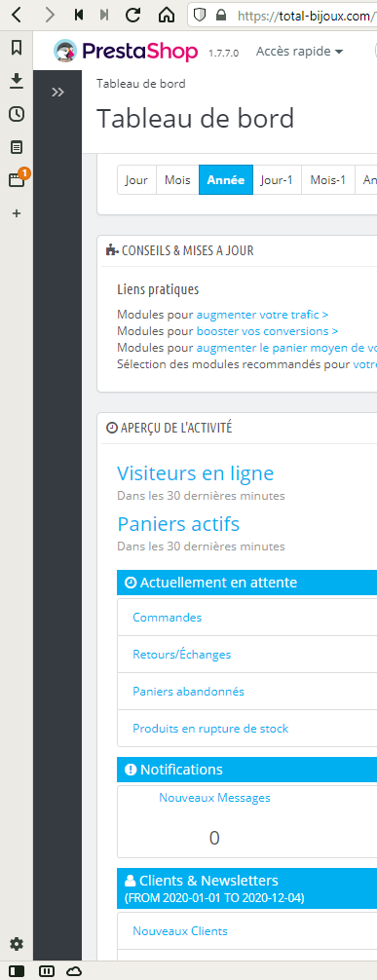Open the history clock icon in sidebar
This screenshot has width=377, height=980.
17,114
